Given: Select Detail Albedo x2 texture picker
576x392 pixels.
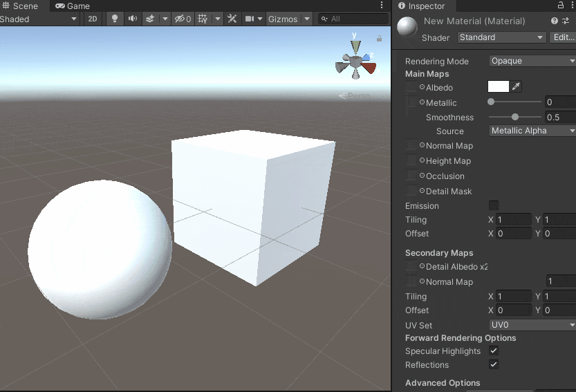Looking at the screenshot, I should click(422, 266).
